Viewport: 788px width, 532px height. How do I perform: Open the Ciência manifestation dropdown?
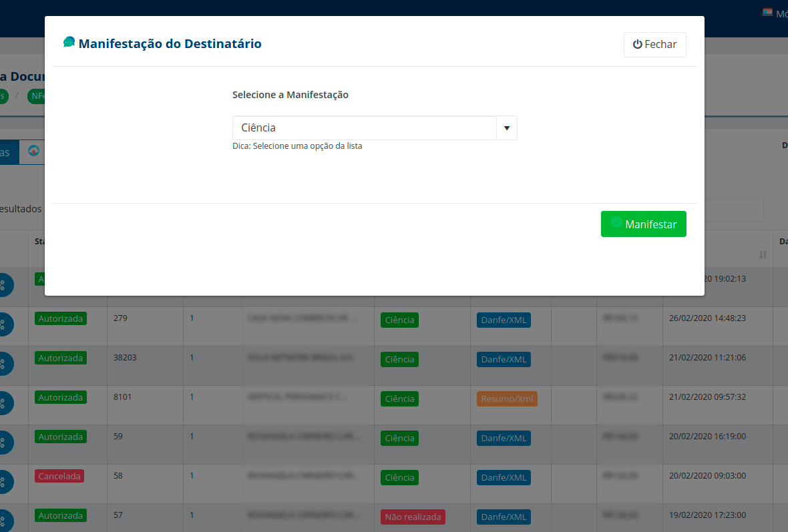pos(375,127)
